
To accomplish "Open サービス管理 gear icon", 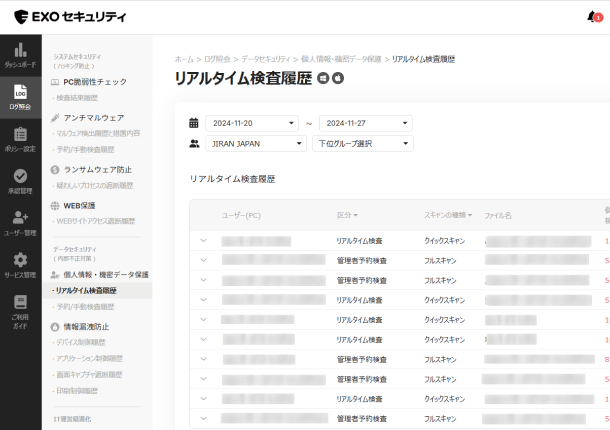I will [x=20, y=260].
